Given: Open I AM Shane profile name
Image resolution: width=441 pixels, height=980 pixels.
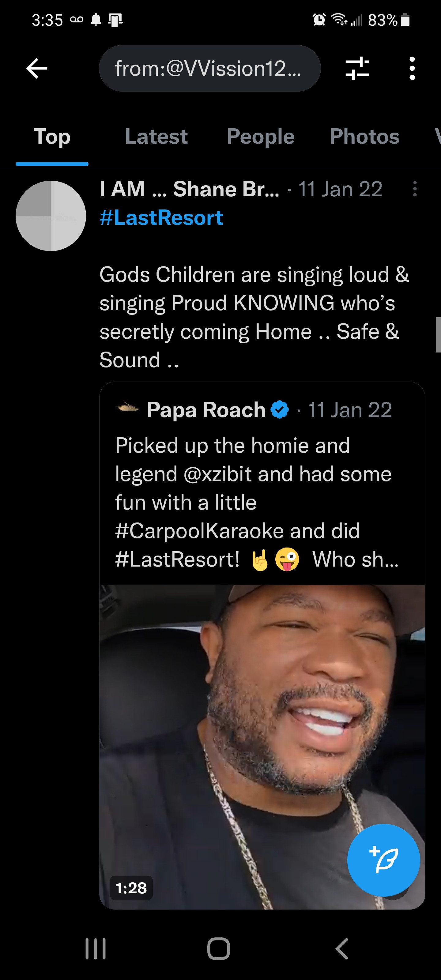Looking at the screenshot, I should click(x=189, y=189).
